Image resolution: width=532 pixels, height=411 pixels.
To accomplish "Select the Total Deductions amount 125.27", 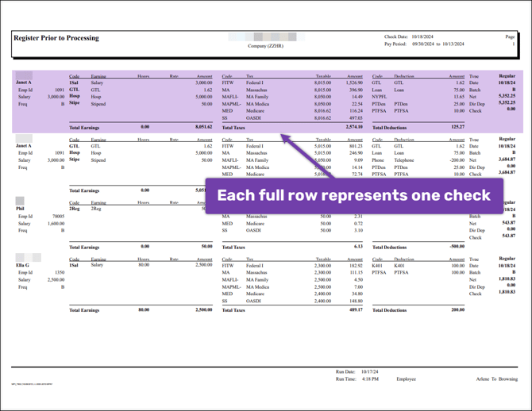I will click(x=457, y=127).
